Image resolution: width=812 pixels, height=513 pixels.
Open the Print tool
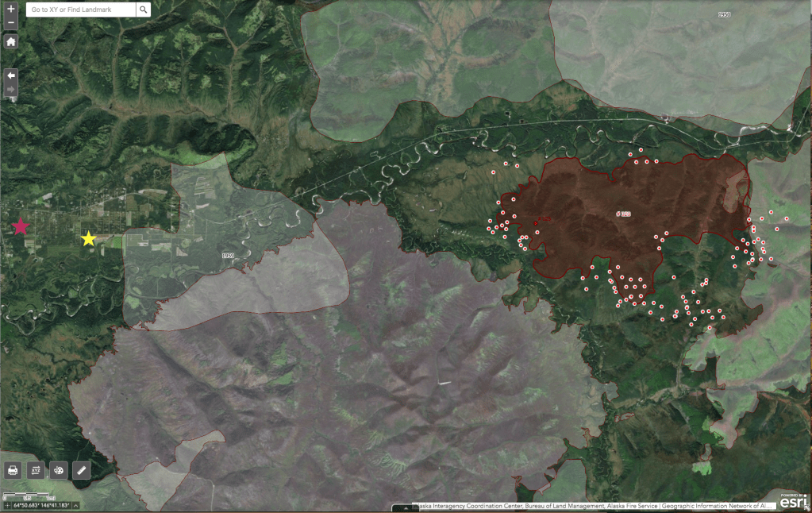tap(13, 470)
